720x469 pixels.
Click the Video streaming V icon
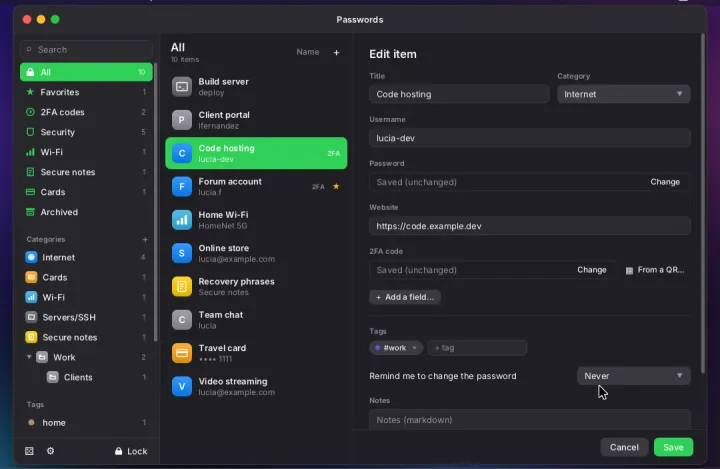[182, 386]
